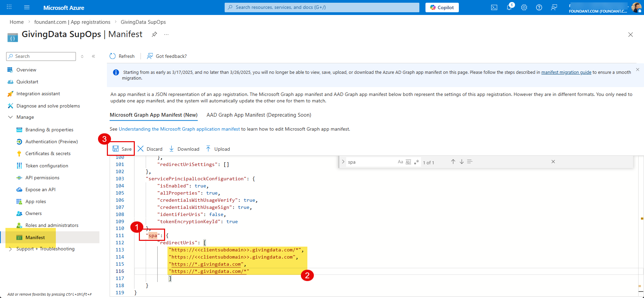644x298 pixels.
Task: Click Got feedback? in the toolbar
Action: tap(167, 56)
